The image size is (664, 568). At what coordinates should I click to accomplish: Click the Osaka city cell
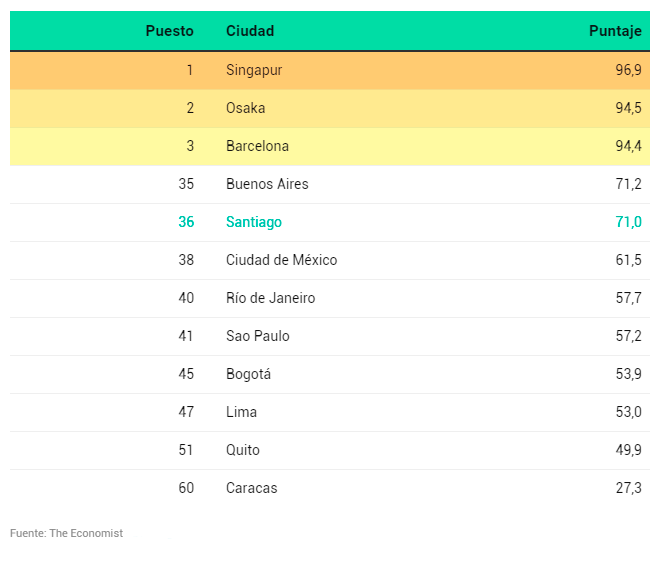(x=246, y=108)
